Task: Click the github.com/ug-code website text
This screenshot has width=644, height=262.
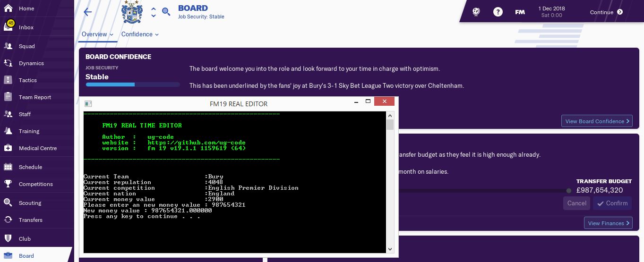Action: coord(197,143)
